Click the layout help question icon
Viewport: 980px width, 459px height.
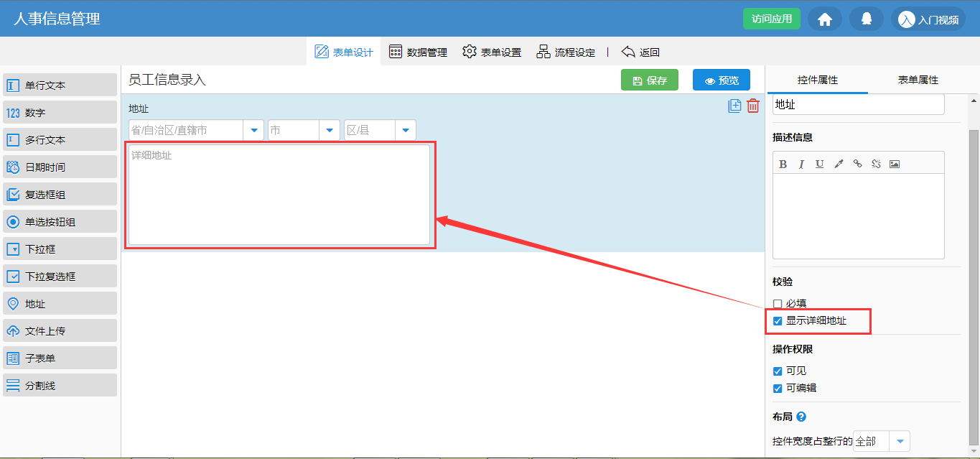801,417
